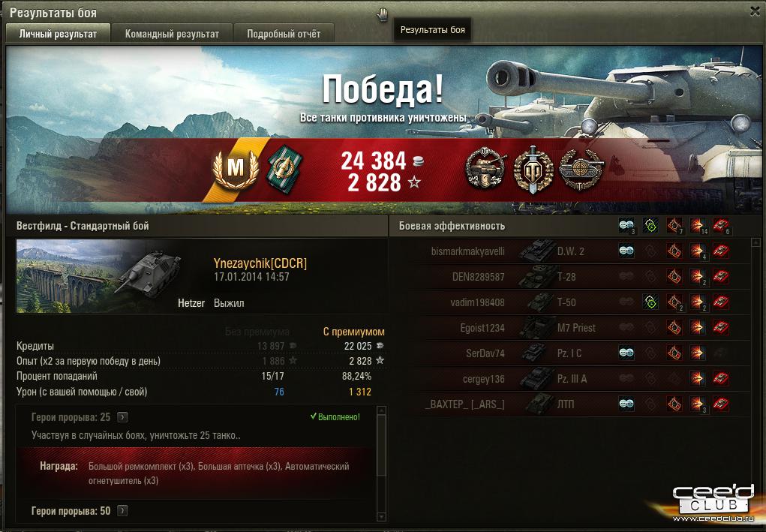This screenshot has height=532, width=766.
Task: Click the spotted icon in bismarkmakyavelli row
Action: click(x=626, y=251)
